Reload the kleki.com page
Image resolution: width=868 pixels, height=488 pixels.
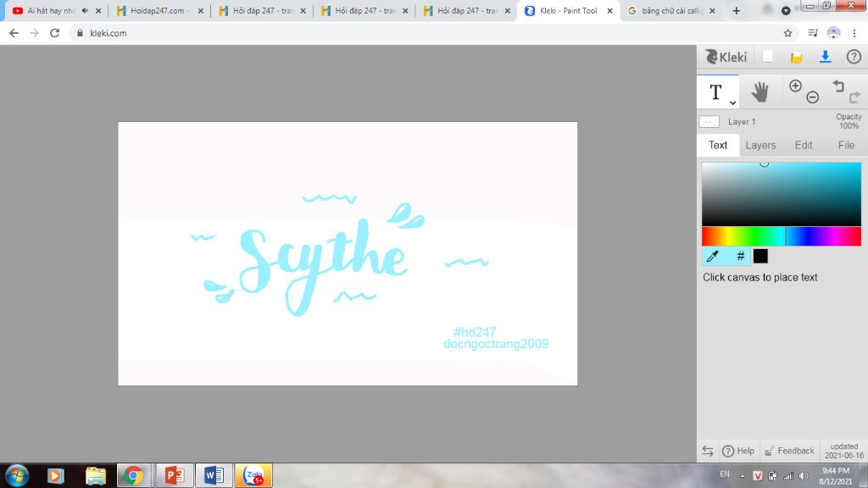click(x=55, y=33)
